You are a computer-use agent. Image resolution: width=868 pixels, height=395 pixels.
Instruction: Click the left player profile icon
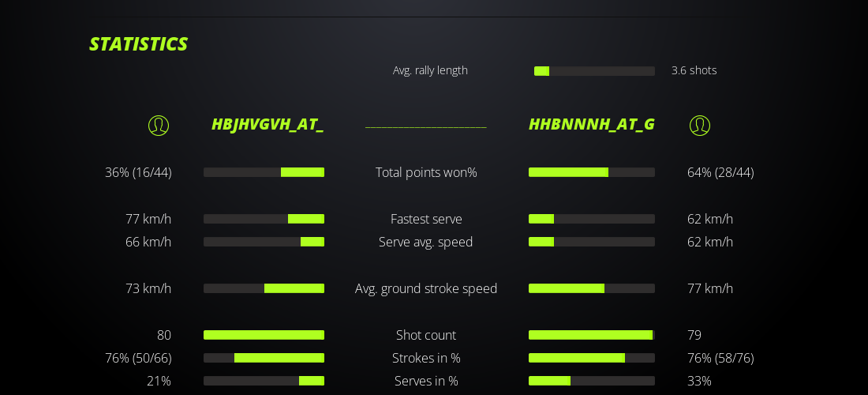[x=159, y=125]
